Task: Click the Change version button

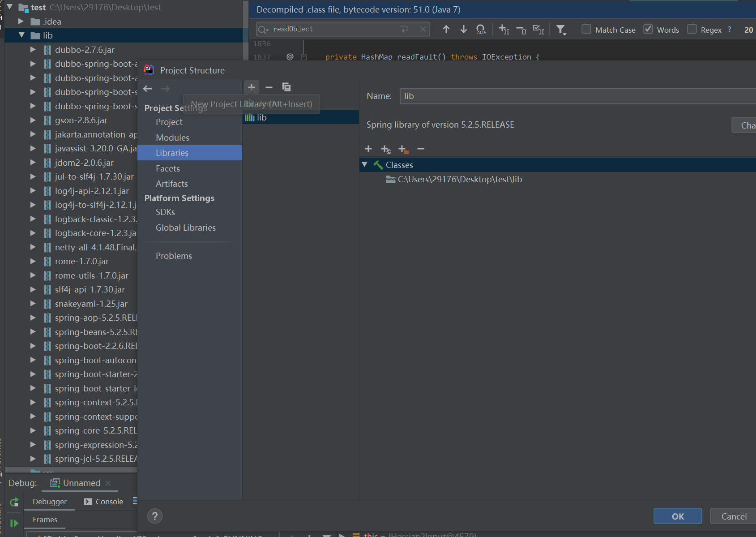Action: tap(744, 125)
